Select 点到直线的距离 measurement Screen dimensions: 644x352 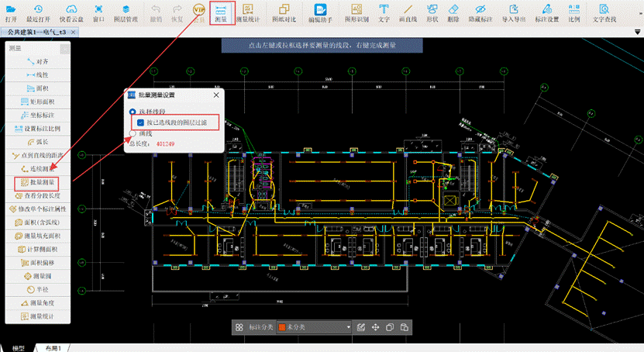[x=38, y=155]
